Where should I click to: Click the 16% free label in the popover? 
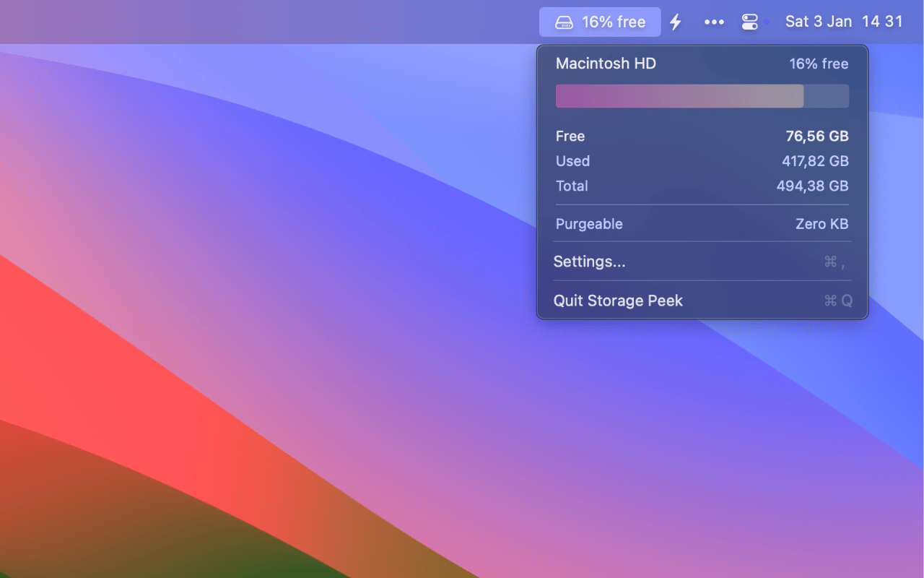(819, 64)
